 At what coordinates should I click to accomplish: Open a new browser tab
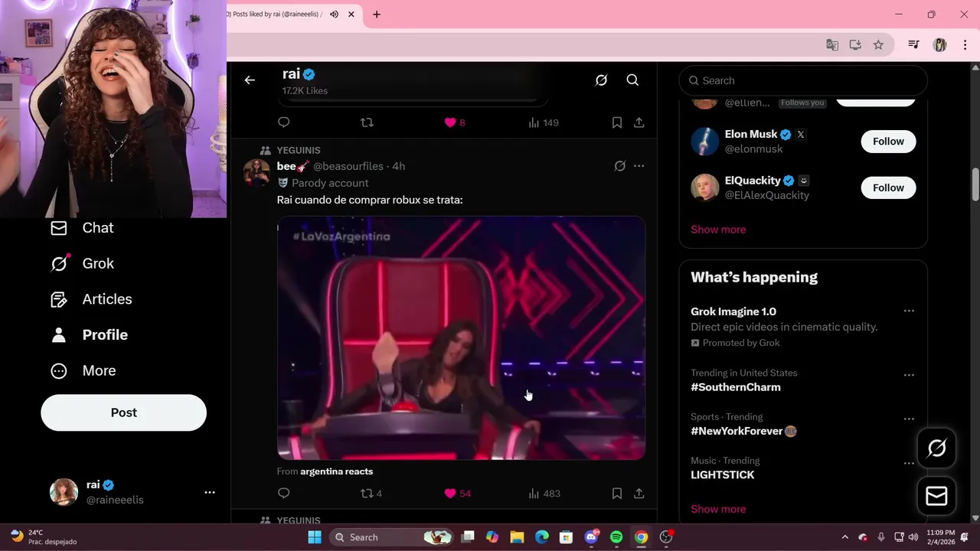coord(377,15)
